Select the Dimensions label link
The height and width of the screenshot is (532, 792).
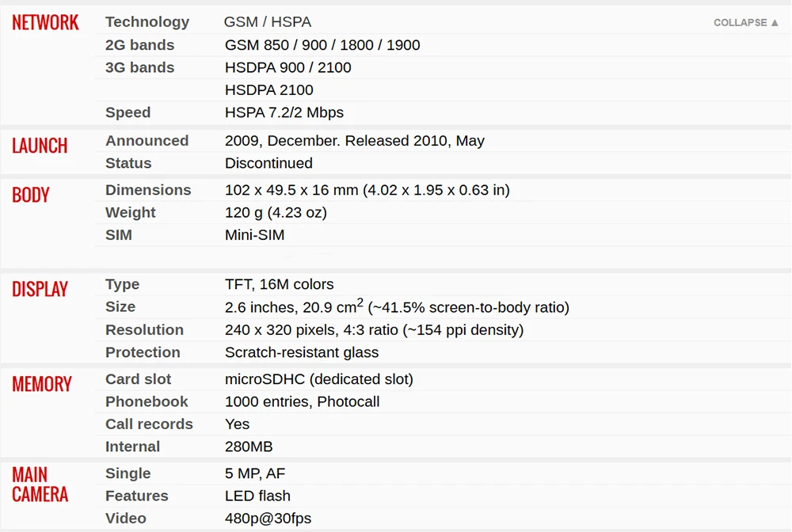(148, 190)
